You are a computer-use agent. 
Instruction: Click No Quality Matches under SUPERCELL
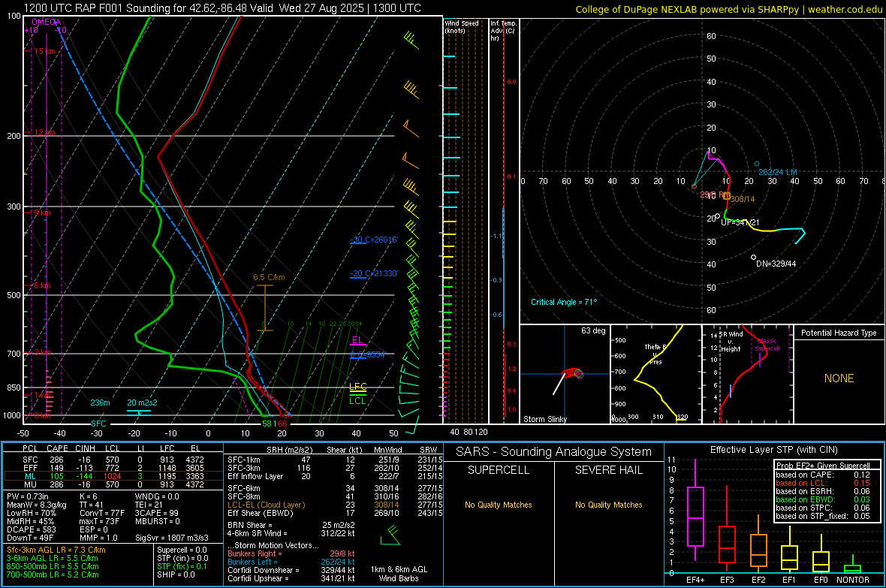(x=499, y=505)
